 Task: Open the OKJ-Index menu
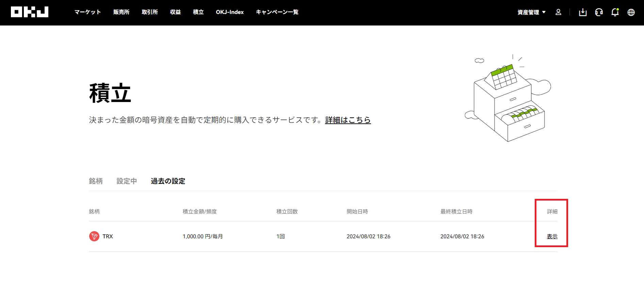[230, 12]
